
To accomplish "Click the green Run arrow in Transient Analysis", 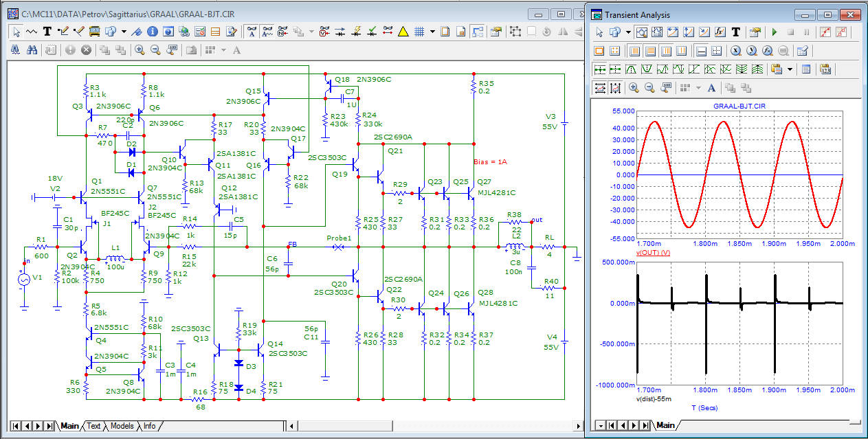I will [x=775, y=32].
